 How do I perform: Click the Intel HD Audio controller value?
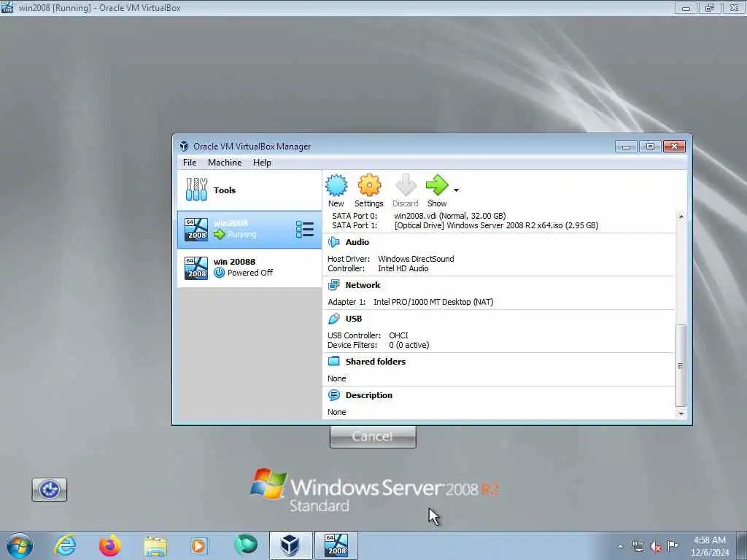coord(403,268)
